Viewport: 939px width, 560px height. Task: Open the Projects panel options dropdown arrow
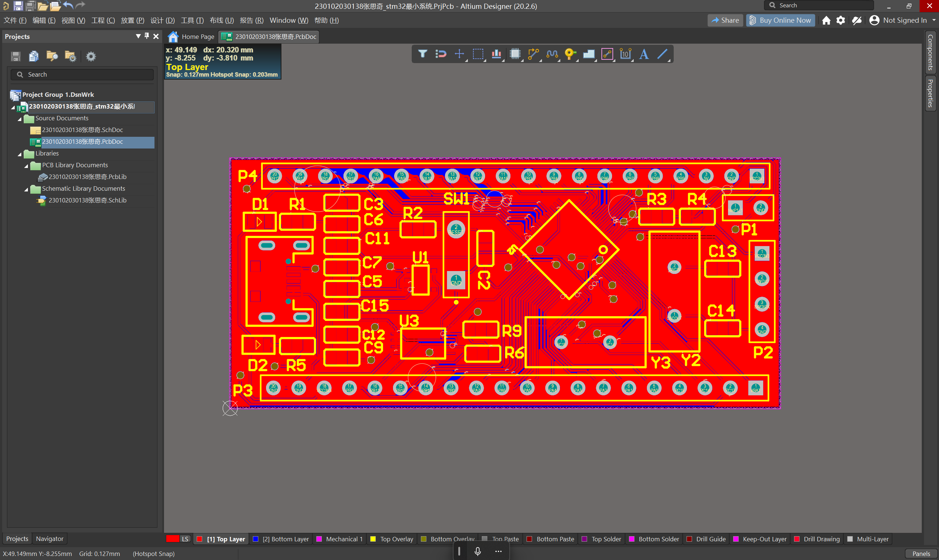[x=138, y=36]
